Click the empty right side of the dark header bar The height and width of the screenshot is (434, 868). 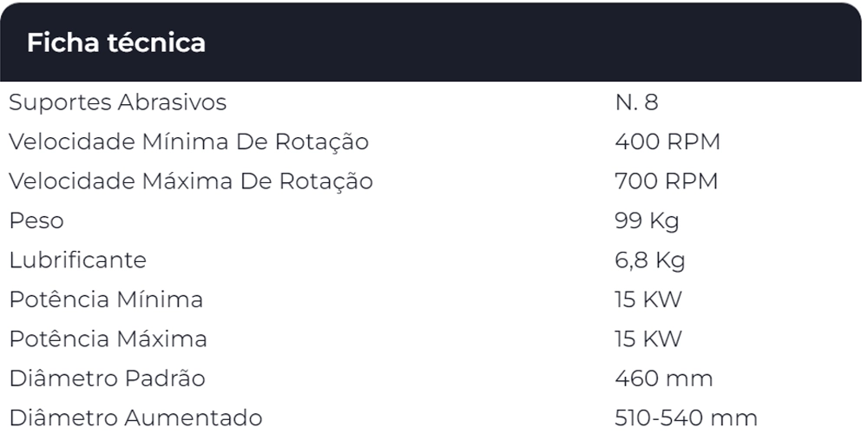pyautogui.click(x=608, y=43)
